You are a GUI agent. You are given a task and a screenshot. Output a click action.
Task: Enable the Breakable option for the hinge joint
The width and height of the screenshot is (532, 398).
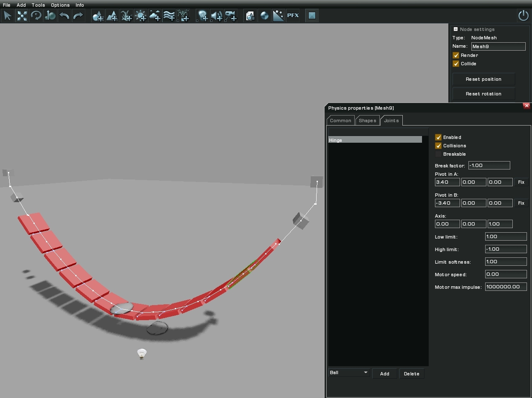pos(438,154)
